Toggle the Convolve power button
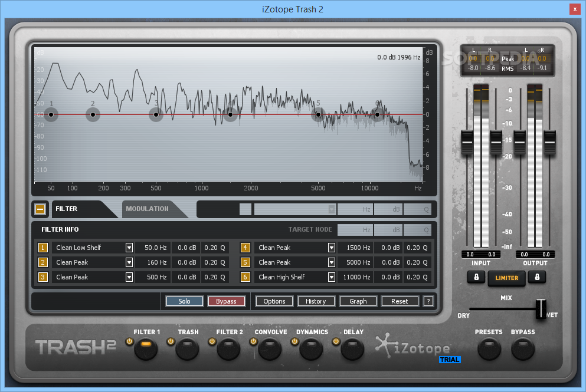 pos(253,341)
